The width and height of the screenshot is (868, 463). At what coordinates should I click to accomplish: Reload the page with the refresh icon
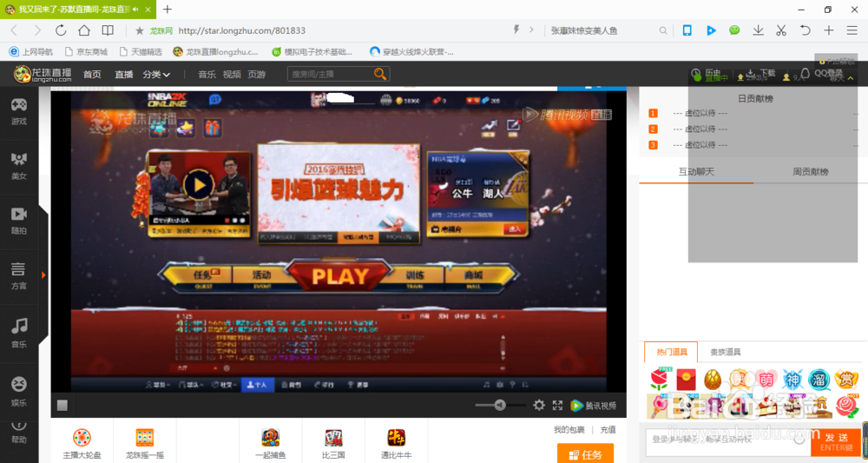tap(61, 30)
